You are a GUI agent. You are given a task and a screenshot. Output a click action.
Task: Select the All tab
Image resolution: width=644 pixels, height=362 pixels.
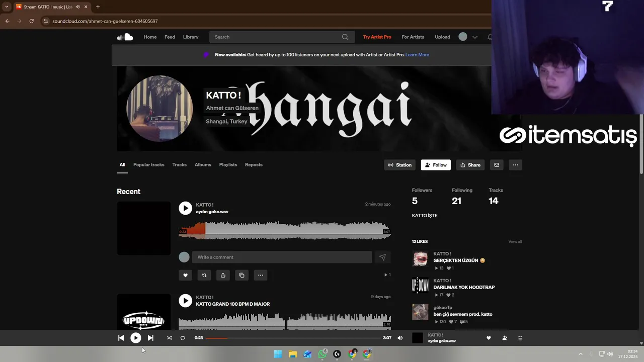[122, 165]
